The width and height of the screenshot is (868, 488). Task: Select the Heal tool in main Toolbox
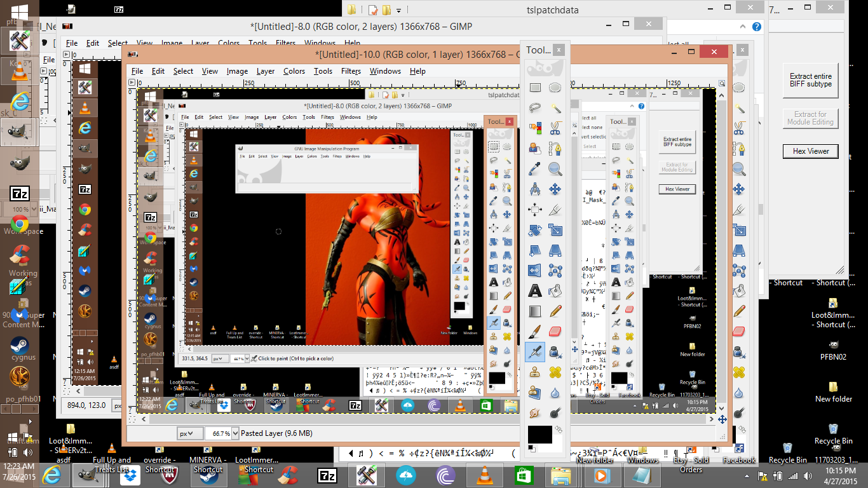pyautogui.click(x=555, y=372)
